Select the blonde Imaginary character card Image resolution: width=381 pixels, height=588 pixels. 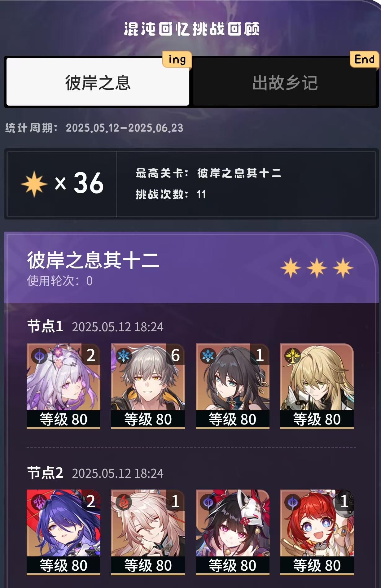(317, 386)
